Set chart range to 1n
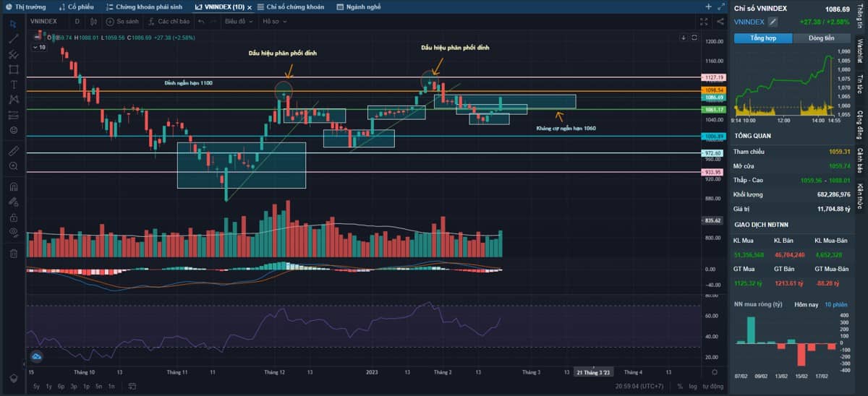Screen dimensions: 868x396 pos(111,387)
